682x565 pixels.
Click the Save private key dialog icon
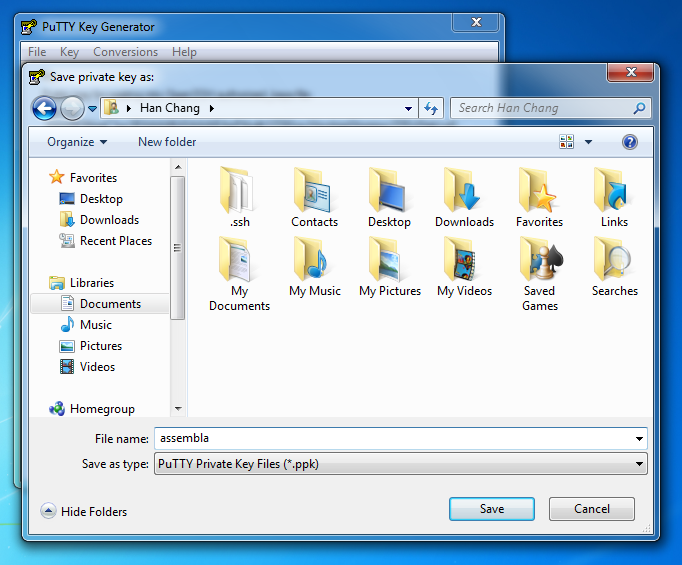coord(37,77)
